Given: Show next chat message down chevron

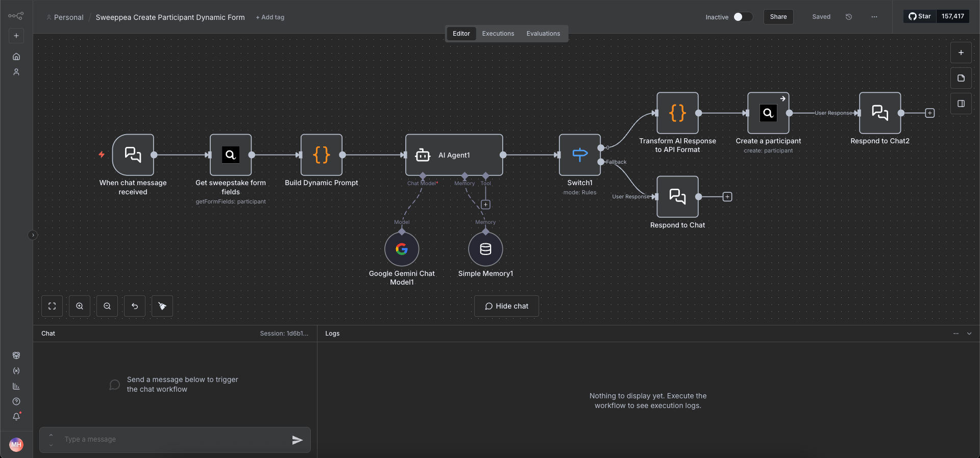Looking at the screenshot, I should tap(51, 445).
